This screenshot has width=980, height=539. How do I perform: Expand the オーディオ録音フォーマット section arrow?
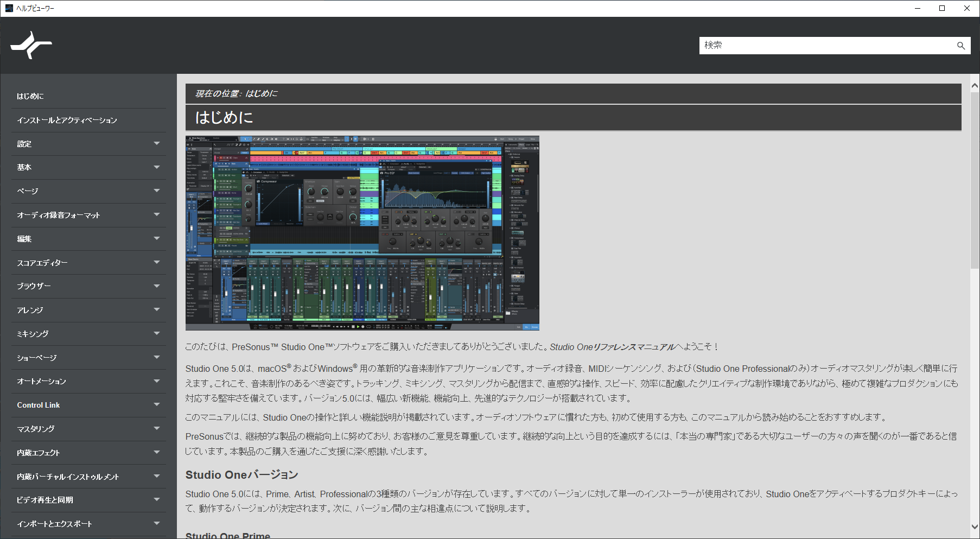click(157, 214)
